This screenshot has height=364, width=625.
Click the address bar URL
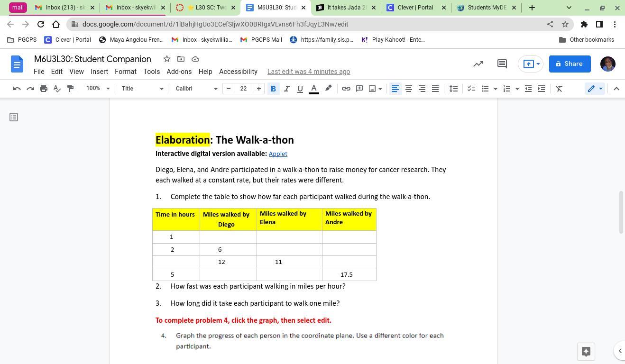[x=215, y=24]
